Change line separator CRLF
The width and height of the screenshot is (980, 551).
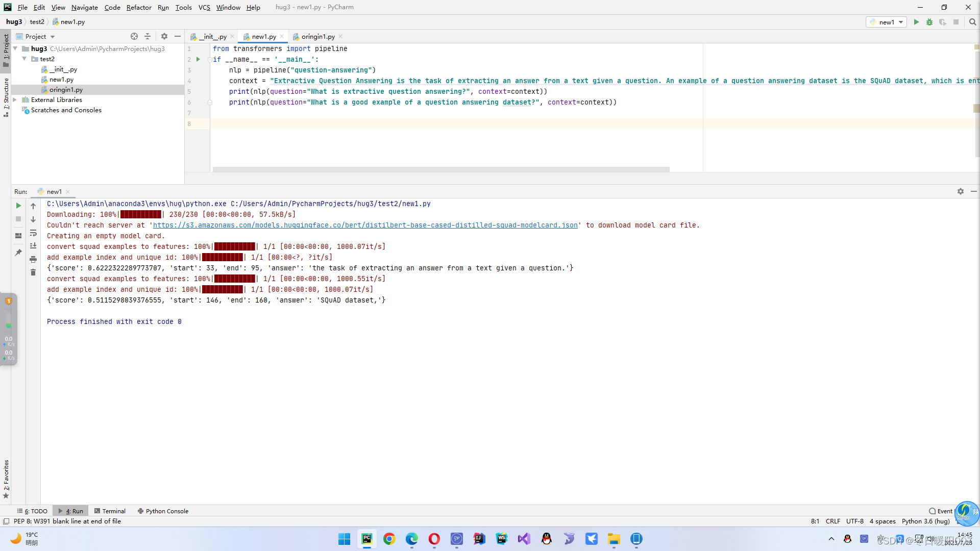[833, 521]
